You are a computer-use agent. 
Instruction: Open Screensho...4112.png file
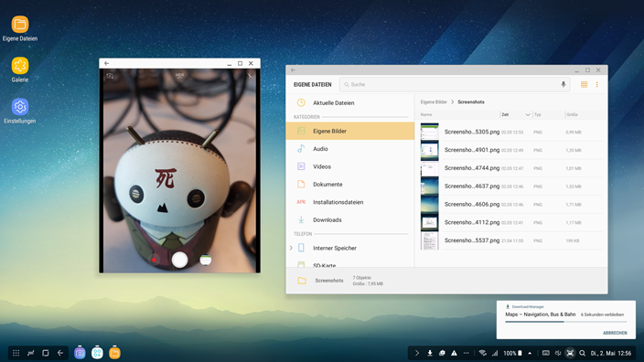511,222
